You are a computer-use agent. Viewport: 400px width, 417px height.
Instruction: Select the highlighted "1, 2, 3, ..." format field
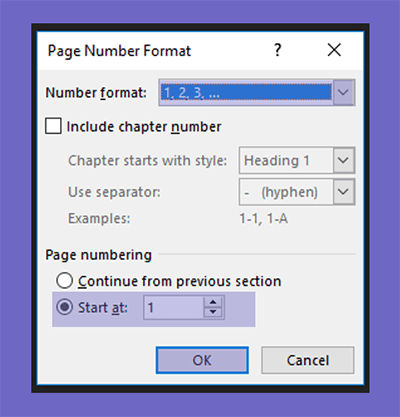tap(246, 92)
